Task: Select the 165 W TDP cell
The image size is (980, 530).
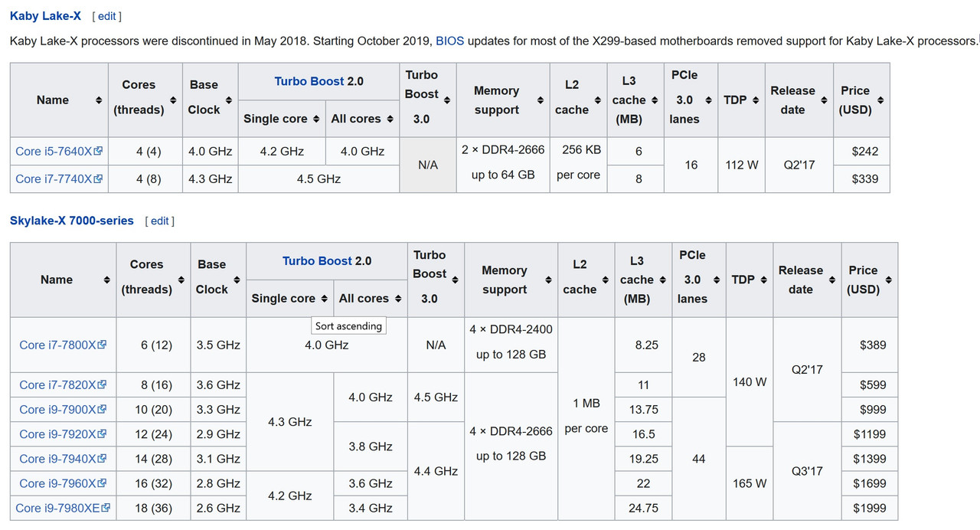Action: click(750, 483)
